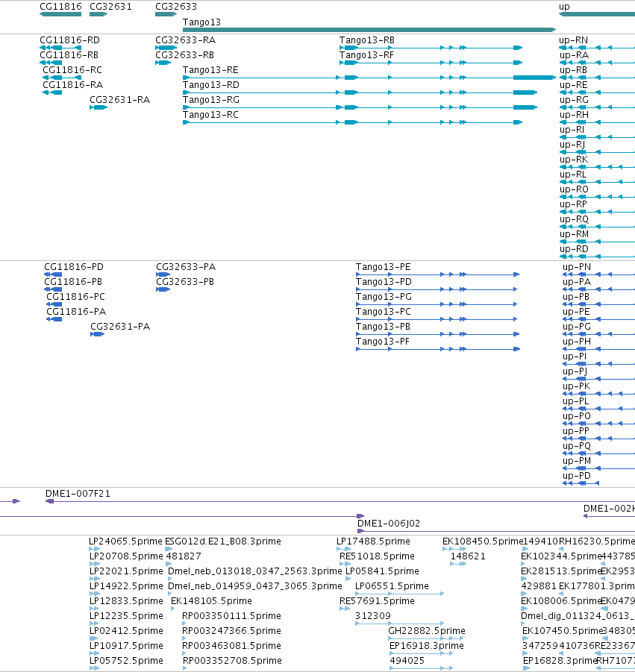
Task: Click transcript up-RQ
Action: coord(574,219)
